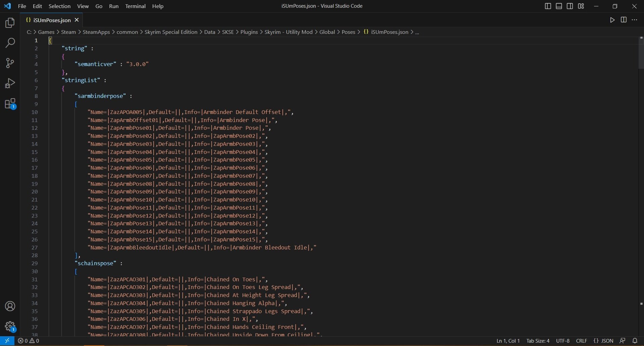Select the iSUmPoses.json editor tab
This screenshot has width=644, height=346.
tap(51, 20)
